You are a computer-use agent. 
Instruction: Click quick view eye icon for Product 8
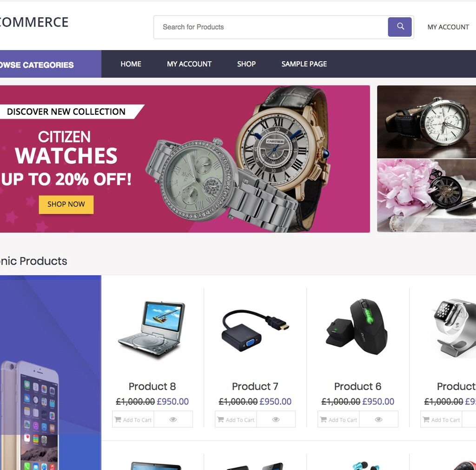click(173, 419)
